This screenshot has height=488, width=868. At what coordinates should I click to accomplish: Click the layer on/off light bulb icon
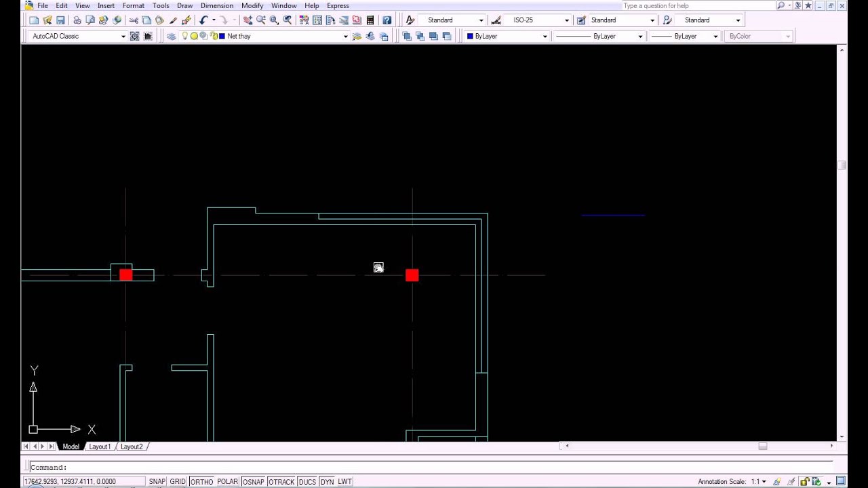pos(184,37)
